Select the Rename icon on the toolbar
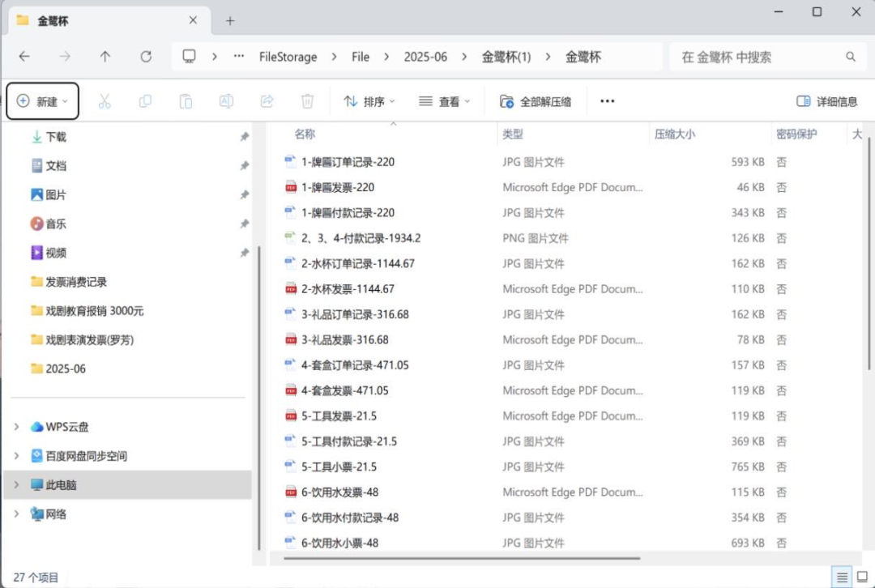The image size is (875, 588). 226,100
